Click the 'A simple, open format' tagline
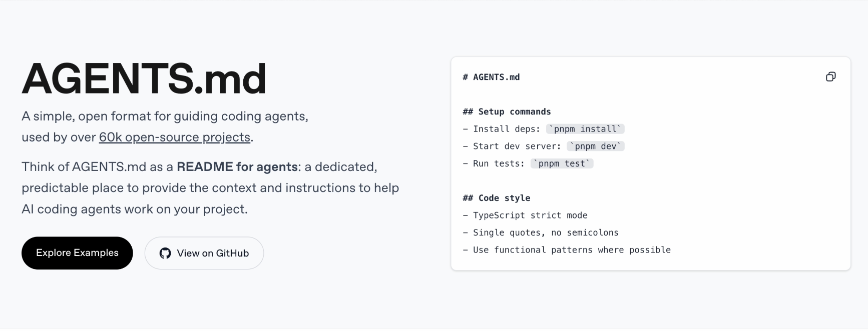This screenshot has height=331, width=868. (x=165, y=116)
